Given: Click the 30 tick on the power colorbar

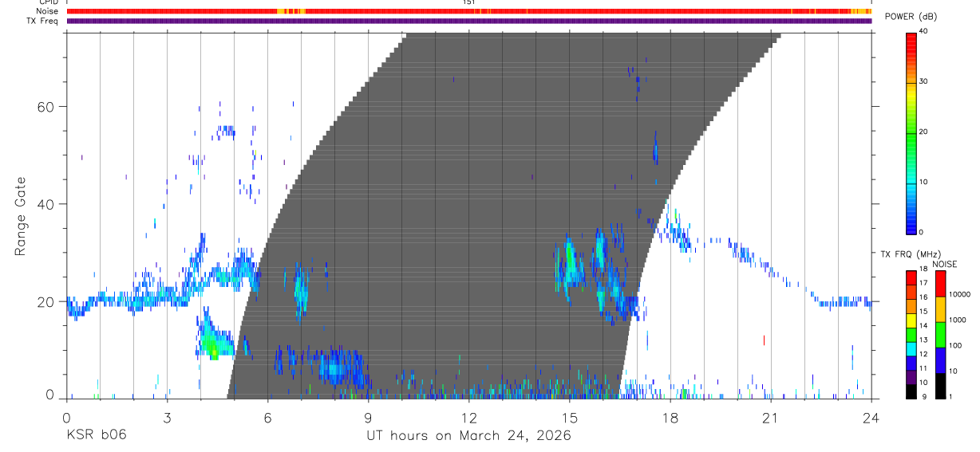Looking at the screenshot, I should (x=925, y=82).
